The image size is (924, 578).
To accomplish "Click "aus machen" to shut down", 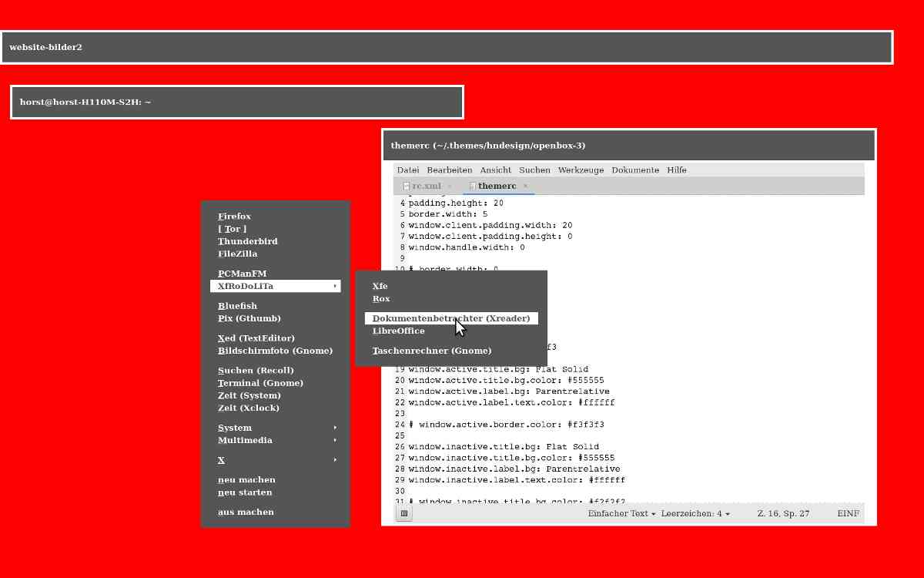I will [246, 512].
